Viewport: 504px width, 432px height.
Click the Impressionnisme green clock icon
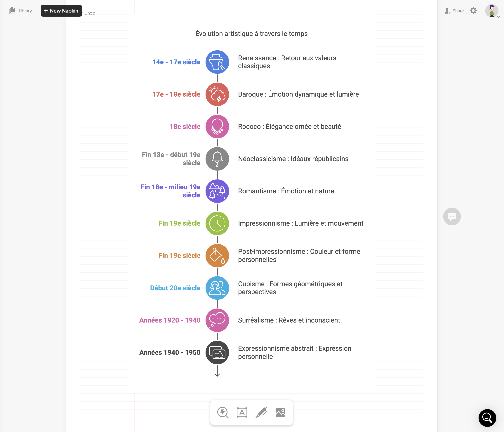pyautogui.click(x=217, y=223)
